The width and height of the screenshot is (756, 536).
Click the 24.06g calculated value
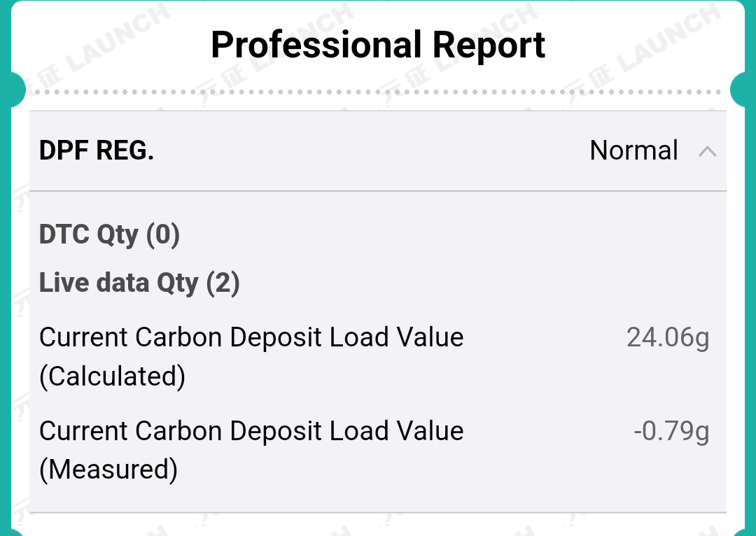[x=668, y=338]
